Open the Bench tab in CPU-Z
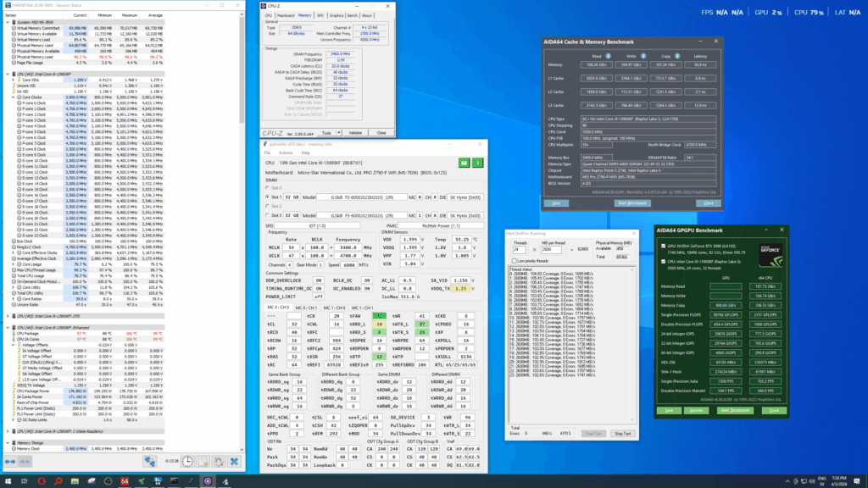This screenshot has height=488, width=868. (x=352, y=15)
